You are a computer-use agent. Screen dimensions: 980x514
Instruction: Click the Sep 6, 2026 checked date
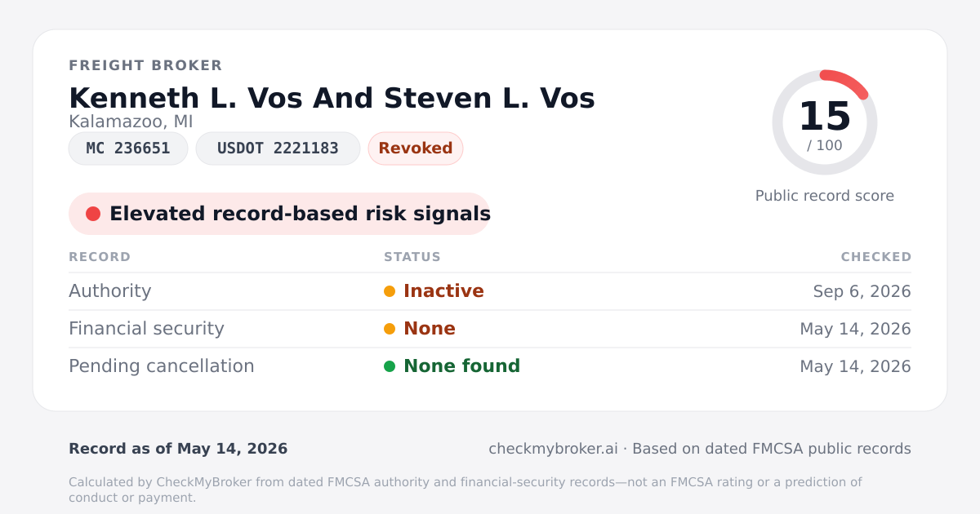tap(862, 291)
